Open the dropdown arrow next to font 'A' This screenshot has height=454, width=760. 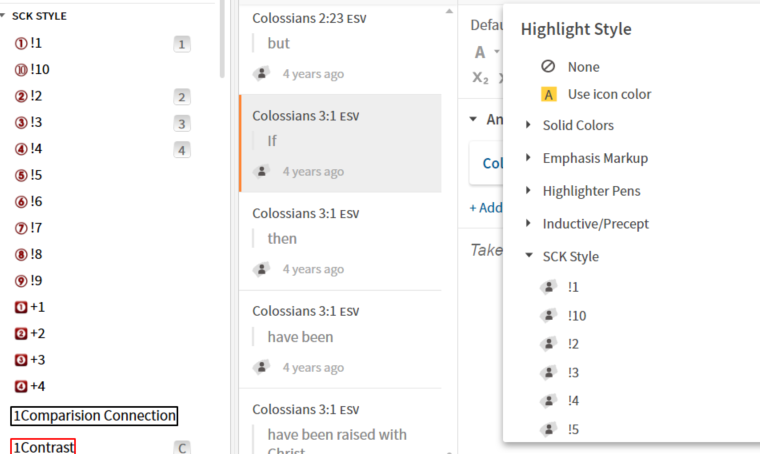pyautogui.click(x=496, y=52)
